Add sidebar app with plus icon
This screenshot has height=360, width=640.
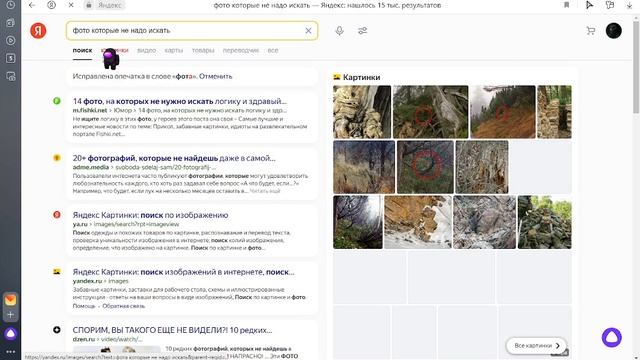point(11,315)
